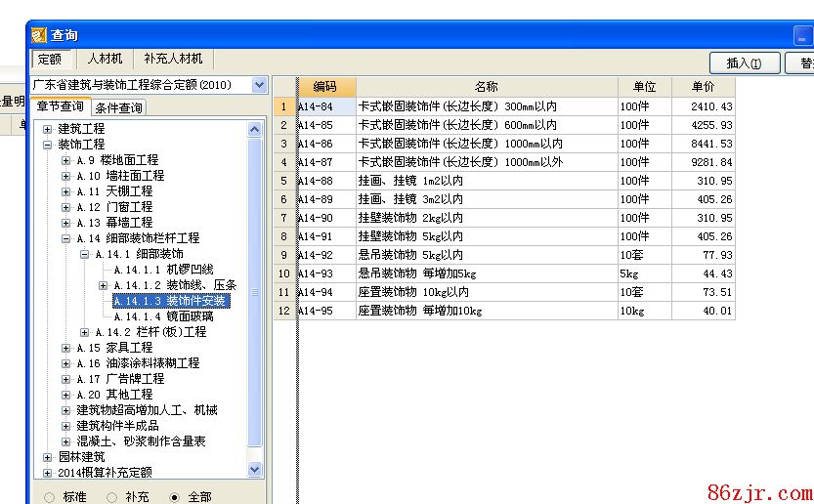Choose the 补充 radio option
This screenshot has width=814, height=504.
[x=112, y=497]
